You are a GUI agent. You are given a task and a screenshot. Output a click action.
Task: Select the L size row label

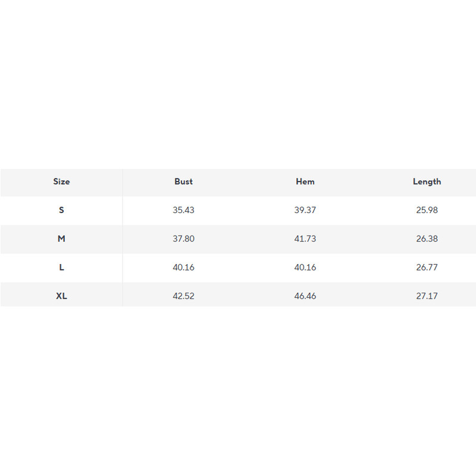[x=61, y=267]
